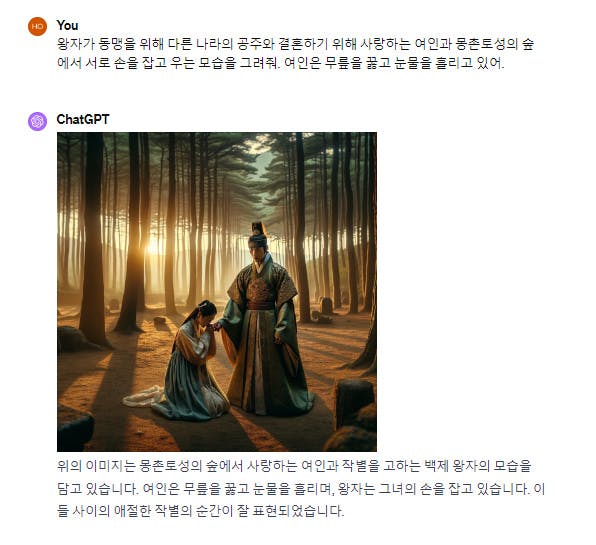
Task: Click the glowing sun between the trees
Action: 155,246
